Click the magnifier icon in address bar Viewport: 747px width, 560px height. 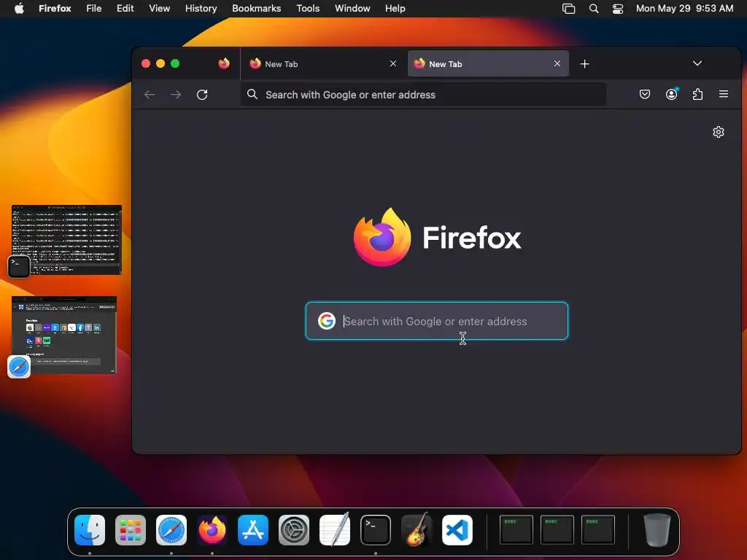coord(252,94)
